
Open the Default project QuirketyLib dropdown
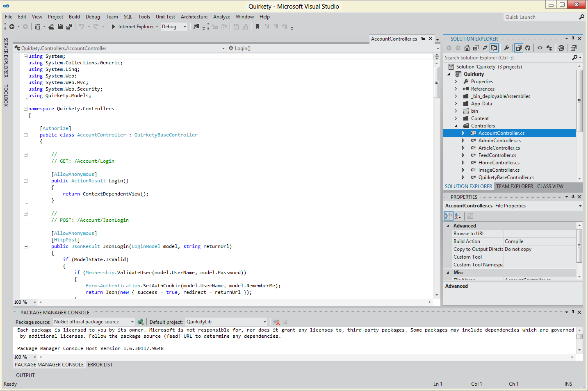point(264,322)
